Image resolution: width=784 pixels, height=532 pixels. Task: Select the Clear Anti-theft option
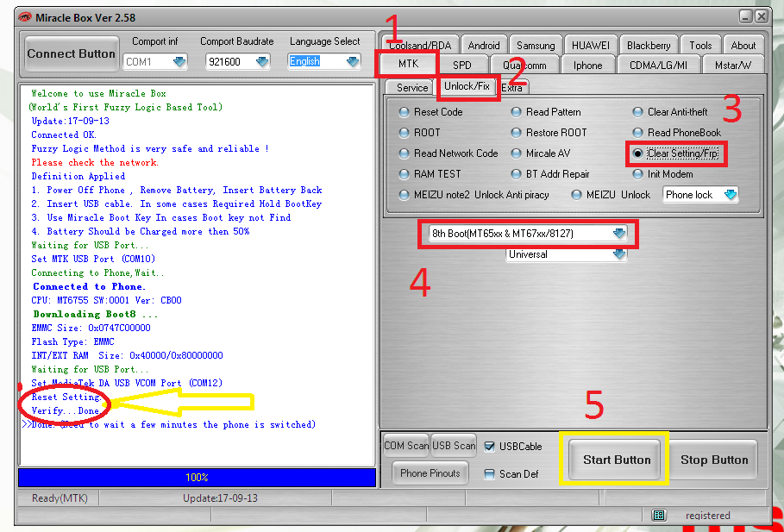670,112
